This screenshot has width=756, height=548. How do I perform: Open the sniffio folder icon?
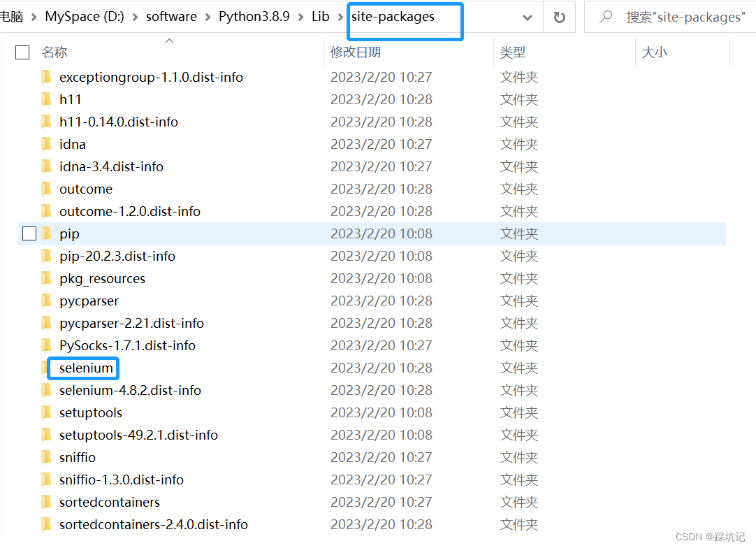(x=46, y=457)
